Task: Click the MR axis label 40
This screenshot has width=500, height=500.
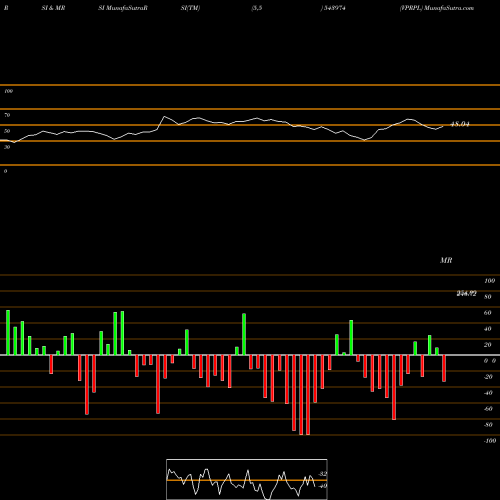Action: coord(488,329)
